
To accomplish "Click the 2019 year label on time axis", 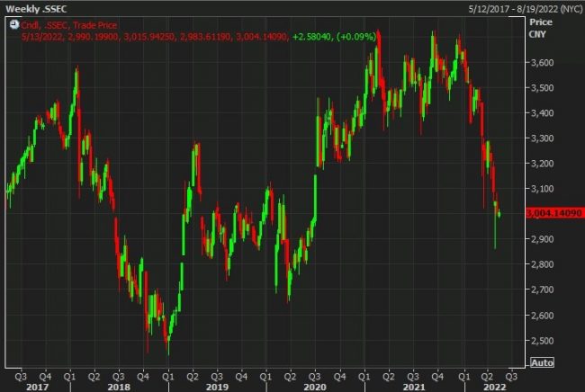I will pos(217,388).
